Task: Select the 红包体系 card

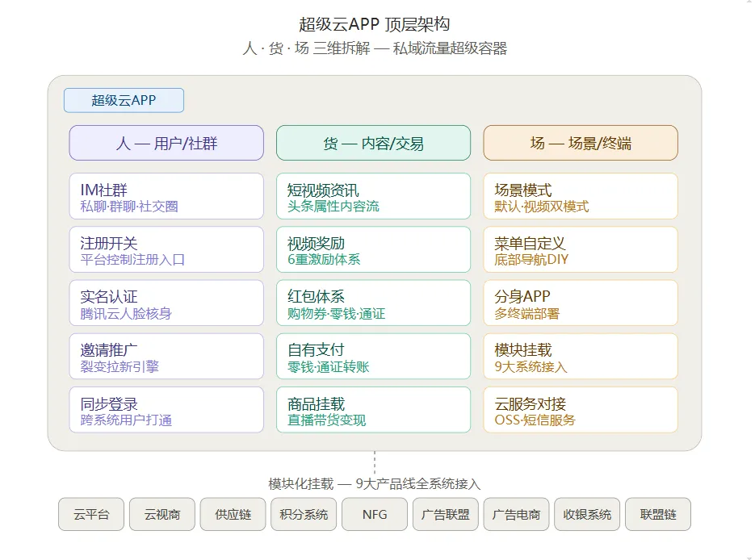Action: click(x=373, y=303)
